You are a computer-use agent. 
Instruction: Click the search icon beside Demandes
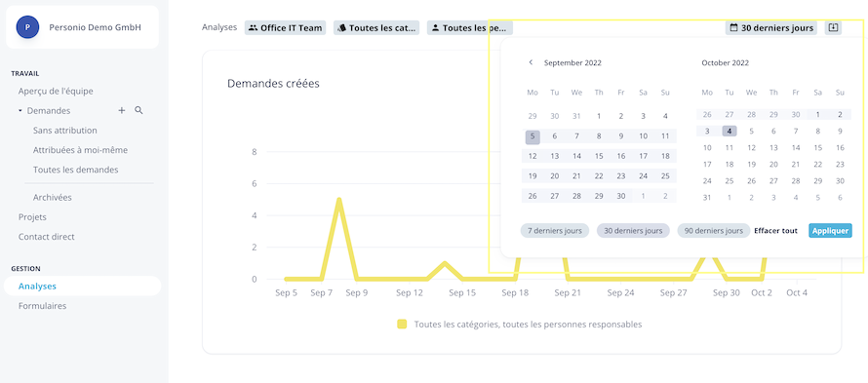(138, 111)
